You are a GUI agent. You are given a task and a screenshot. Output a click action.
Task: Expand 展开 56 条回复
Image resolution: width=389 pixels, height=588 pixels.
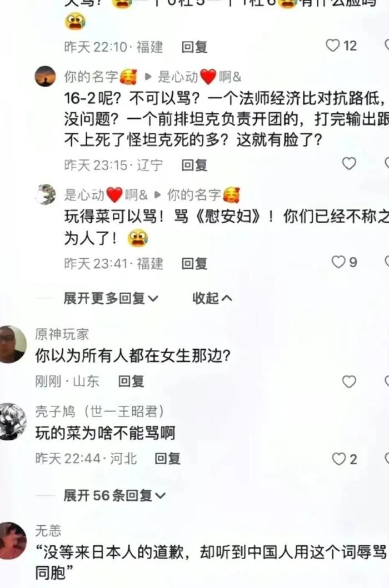coord(114,495)
